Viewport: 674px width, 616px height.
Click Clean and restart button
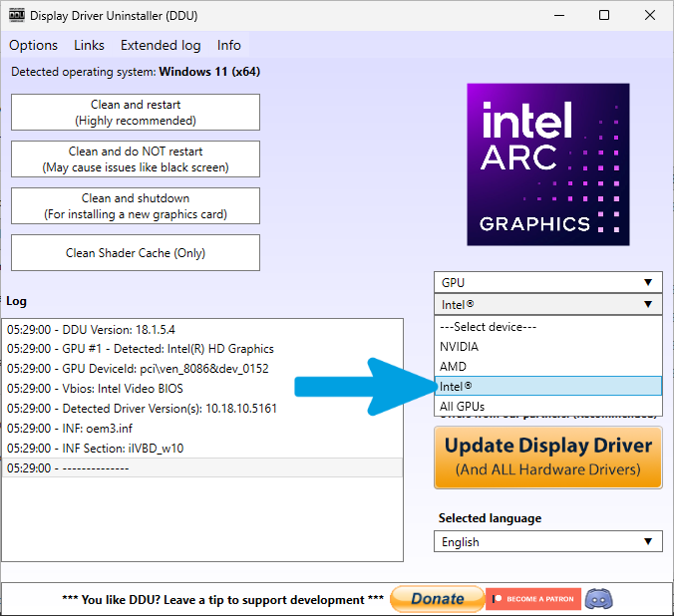point(136,113)
